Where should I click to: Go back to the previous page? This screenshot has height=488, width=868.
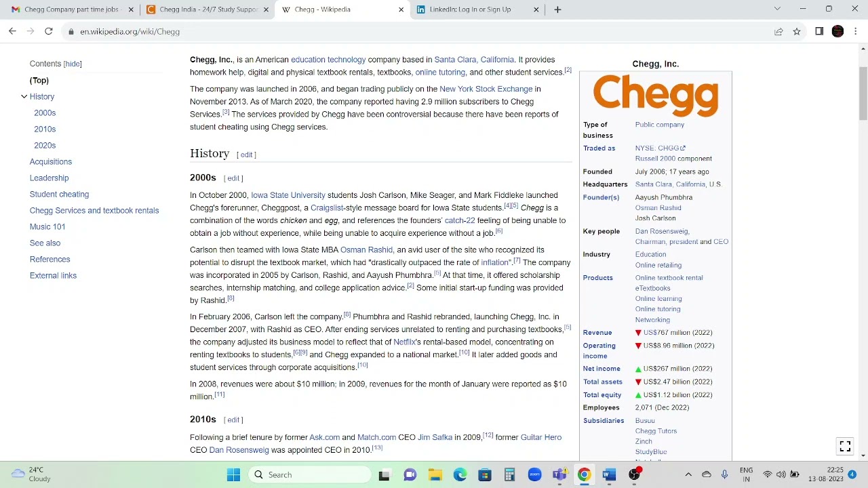[12, 31]
